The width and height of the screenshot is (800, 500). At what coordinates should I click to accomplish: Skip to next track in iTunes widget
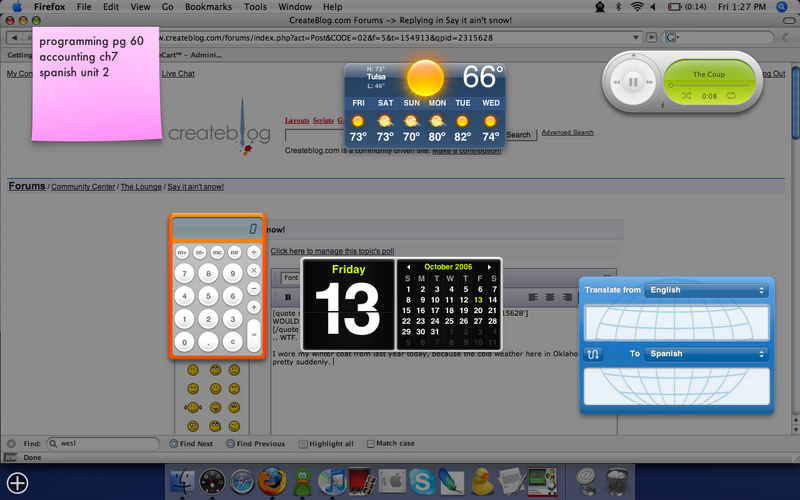(649, 82)
